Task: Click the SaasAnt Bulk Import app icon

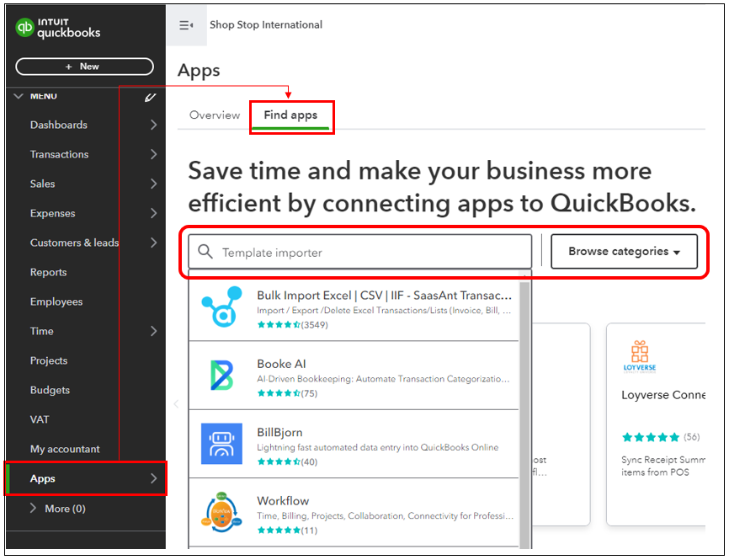Action: point(221,307)
